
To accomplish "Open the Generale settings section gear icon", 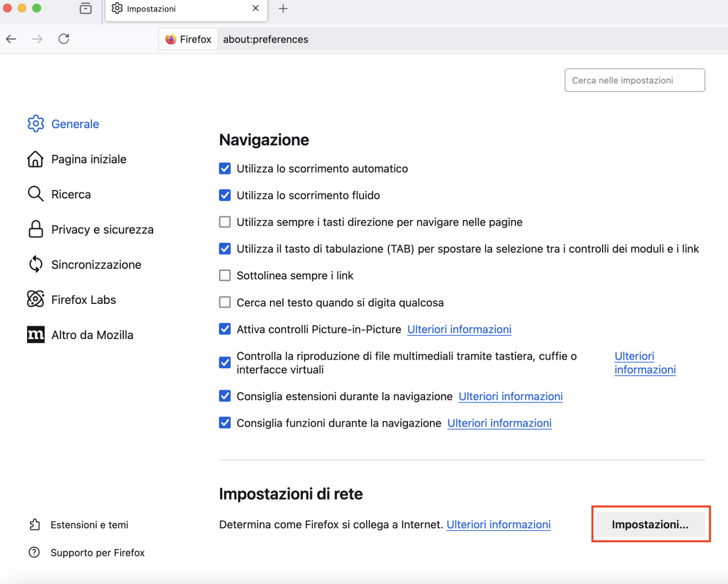I will [x=35, y=124].
